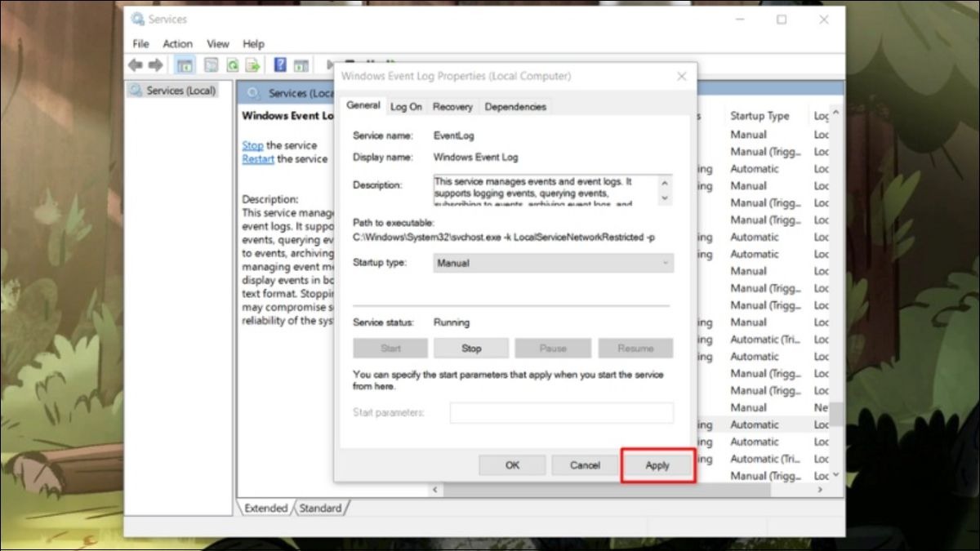The height and width of the screenshot is (551, 980).
Task: Open the View menu
Action: [218, 43]
